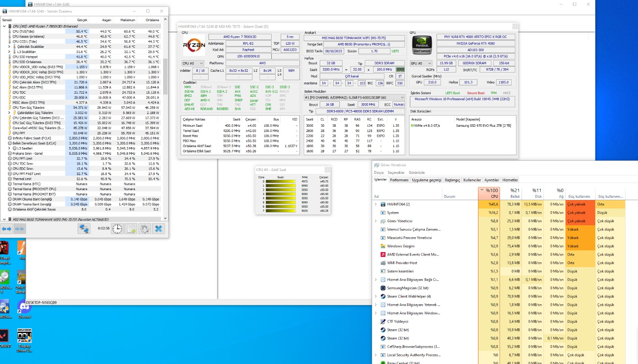The height and width of the screenshot is (364, 638).
Task: Click the blue X close-sensors button in HWiNFO toolbar
Action: click(158, 229)
